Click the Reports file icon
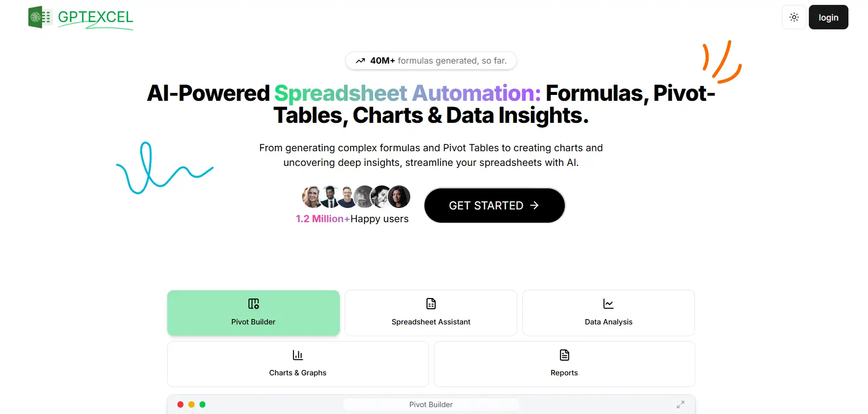Viewport: 868px width, 414px height. coord(564,354)
